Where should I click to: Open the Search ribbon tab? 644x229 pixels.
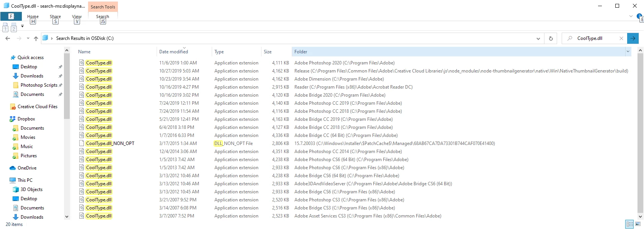103,16
